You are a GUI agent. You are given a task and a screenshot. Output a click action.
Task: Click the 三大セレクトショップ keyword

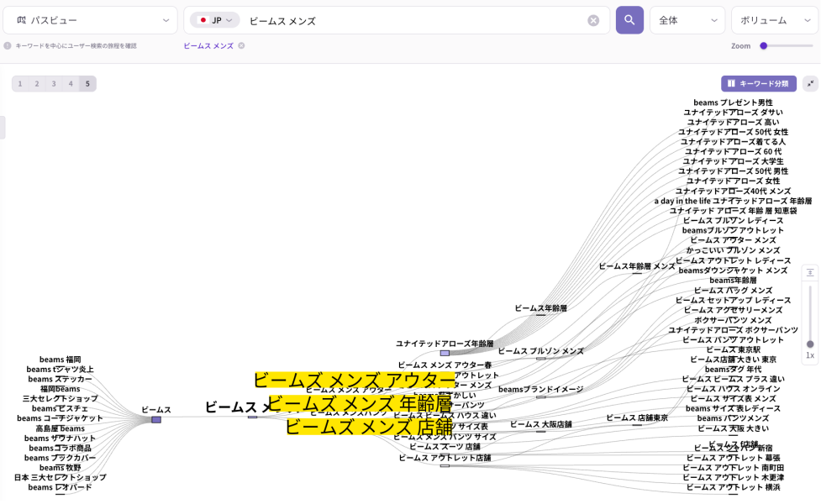point(61,399)
